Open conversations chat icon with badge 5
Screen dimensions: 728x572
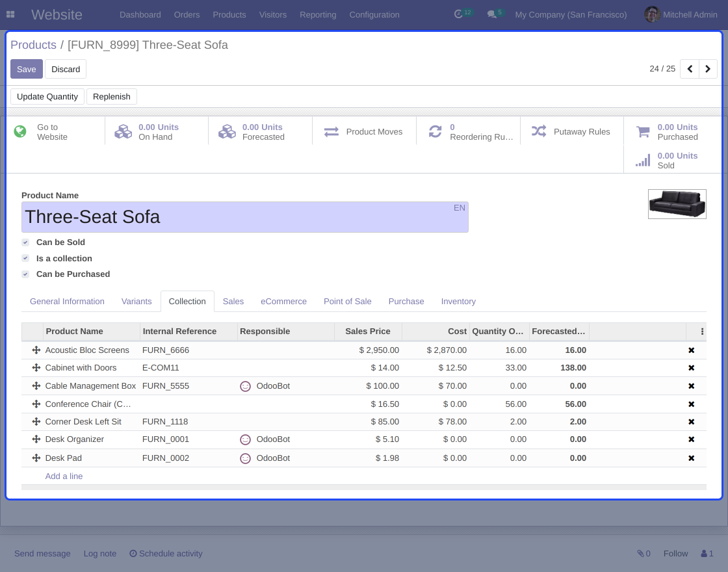(x=495, y=14)
